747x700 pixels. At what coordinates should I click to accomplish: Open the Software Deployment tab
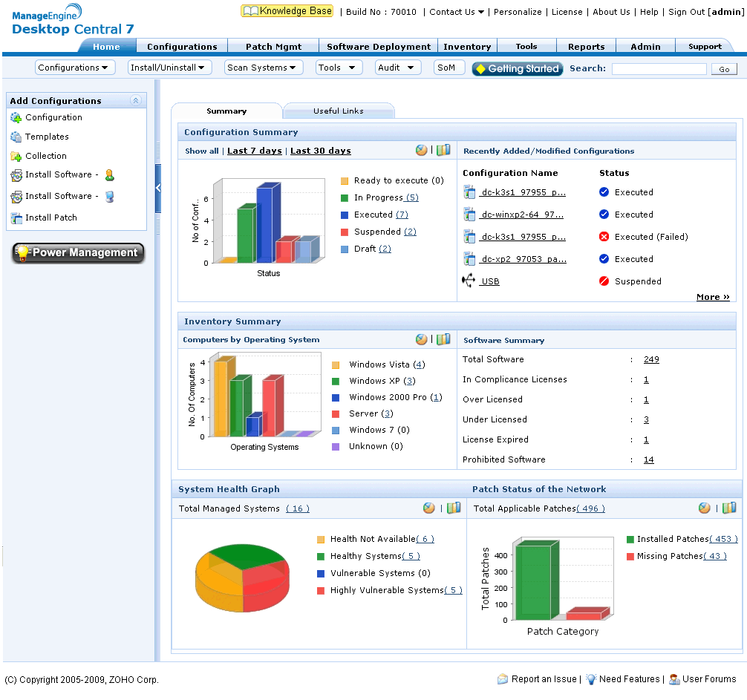point(378,47)
